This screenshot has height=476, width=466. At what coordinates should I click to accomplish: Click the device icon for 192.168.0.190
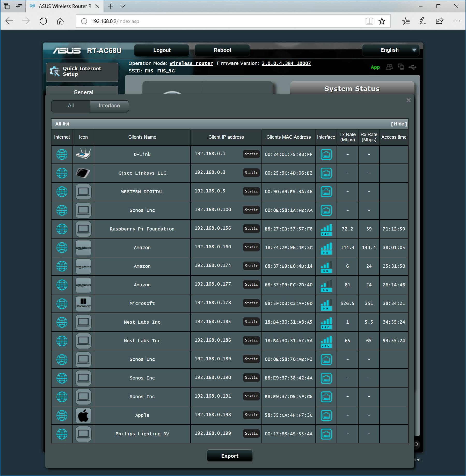pyautogui.click(x=83, y=378)
